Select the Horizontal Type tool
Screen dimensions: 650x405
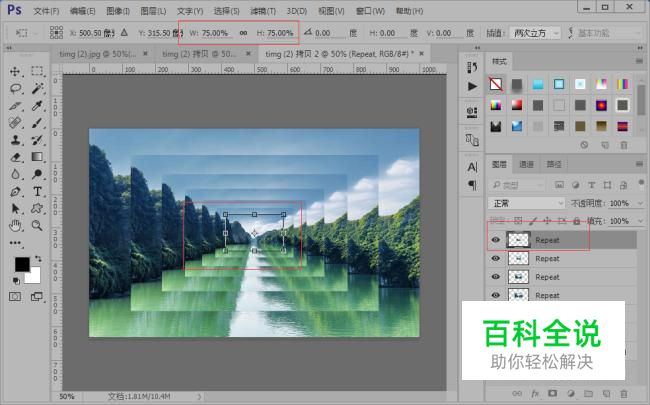click(x=37, y=192)
